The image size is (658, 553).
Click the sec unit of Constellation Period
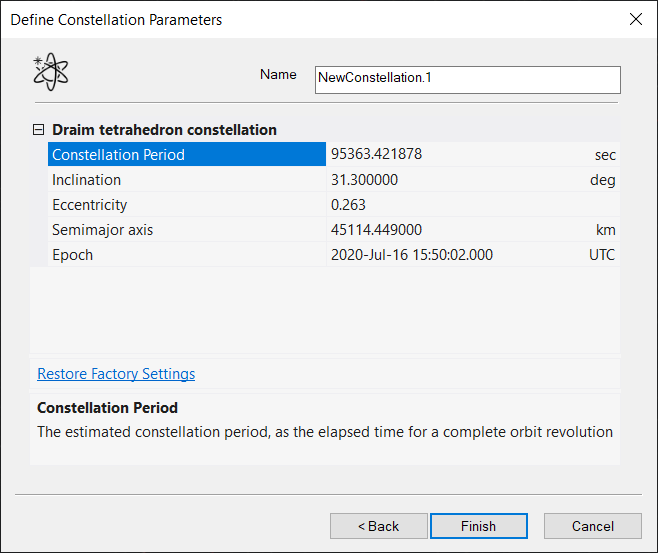tap(604, 155)
